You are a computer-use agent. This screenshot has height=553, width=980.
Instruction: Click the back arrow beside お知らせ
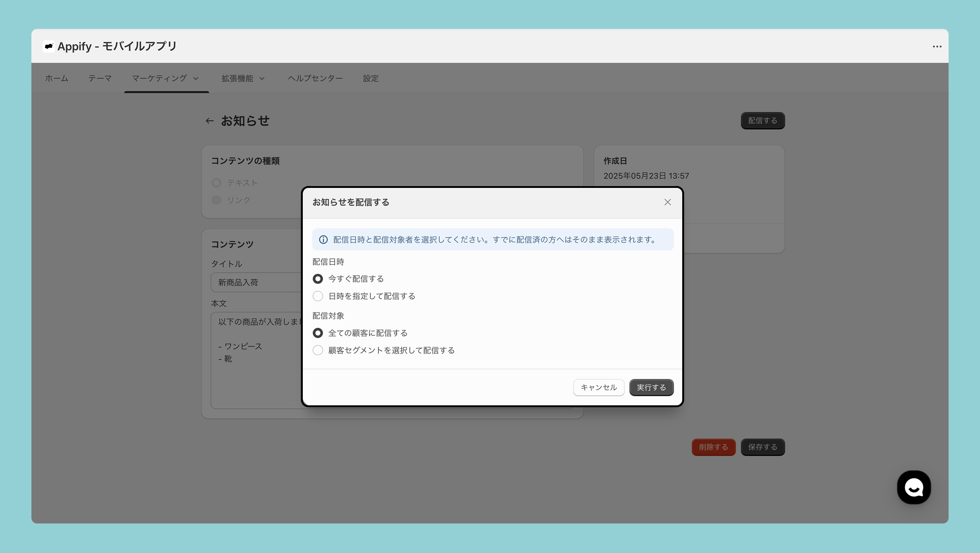(209, 121)
